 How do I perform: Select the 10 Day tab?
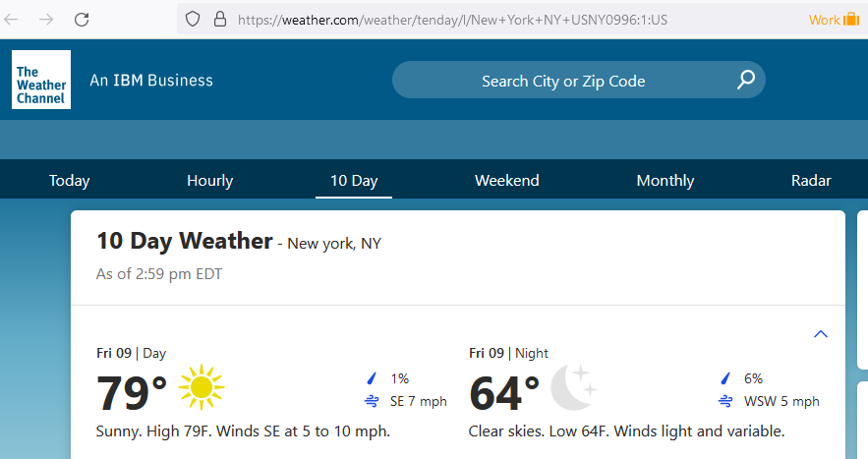(x=354, y=181)
